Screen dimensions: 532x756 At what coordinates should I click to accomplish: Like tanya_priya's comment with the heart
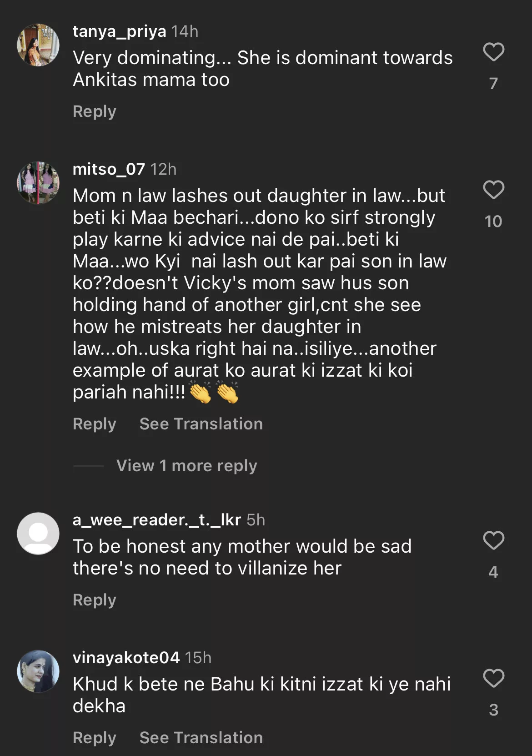point(493,52)
